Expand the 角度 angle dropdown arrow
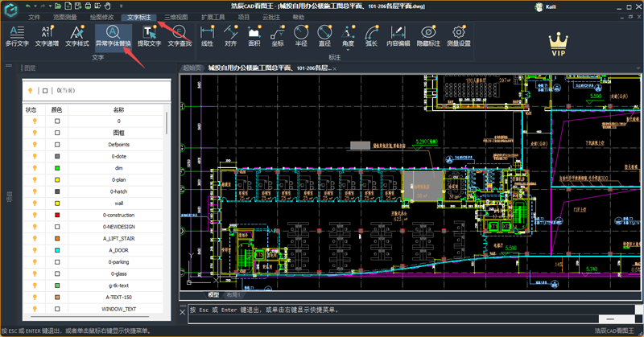This screenshot has width=644, height=337. [x=349, y=51]
